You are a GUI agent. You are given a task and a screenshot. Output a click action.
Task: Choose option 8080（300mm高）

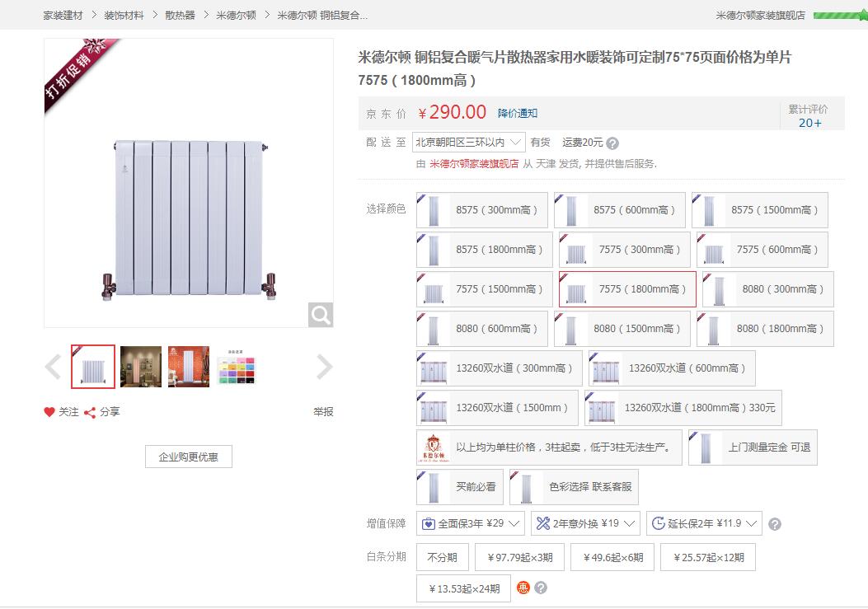(x=767, y=289)
